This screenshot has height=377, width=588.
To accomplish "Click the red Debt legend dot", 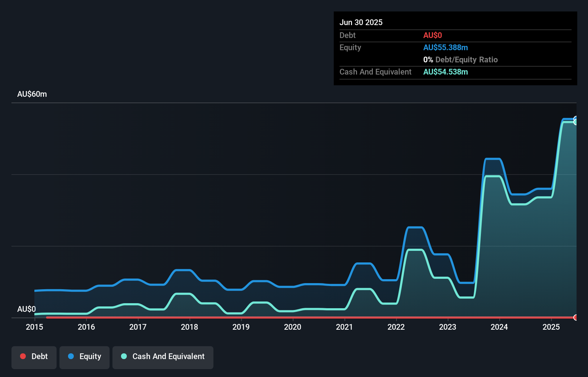I will pyautogui.click(x=23, y=357).
